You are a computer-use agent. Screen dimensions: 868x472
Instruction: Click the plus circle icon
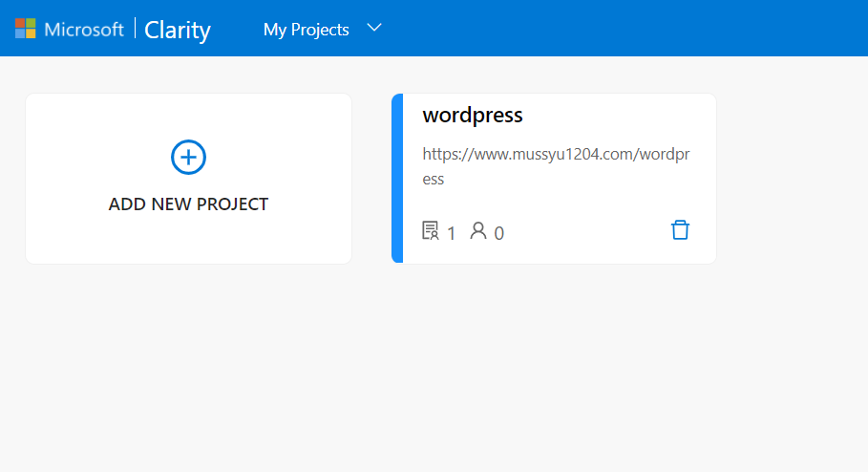tap(188, 158)
